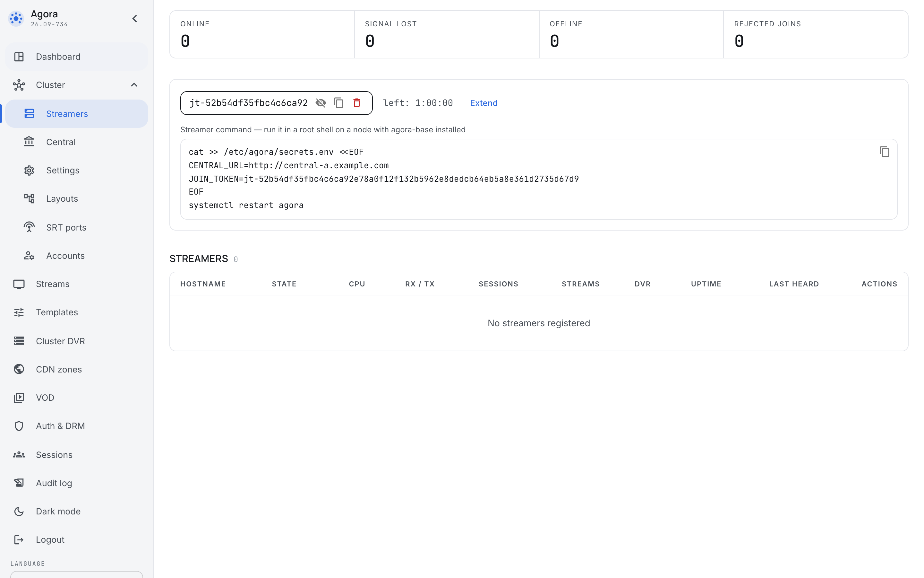The image size is (924, 578).
Task: Open the CDN zones globe icon
Action: click(x=19, y=369)
